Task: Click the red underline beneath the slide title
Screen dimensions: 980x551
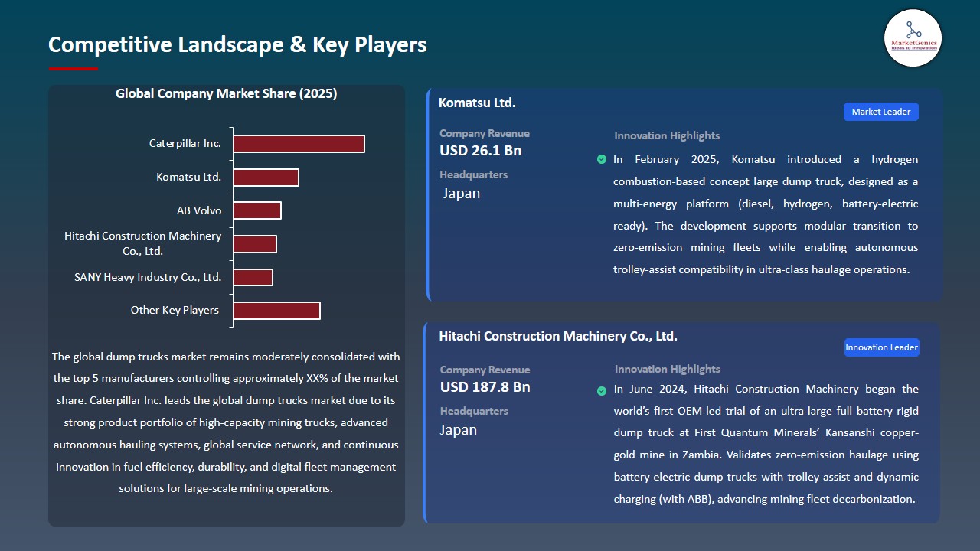Action: [73, 69]
